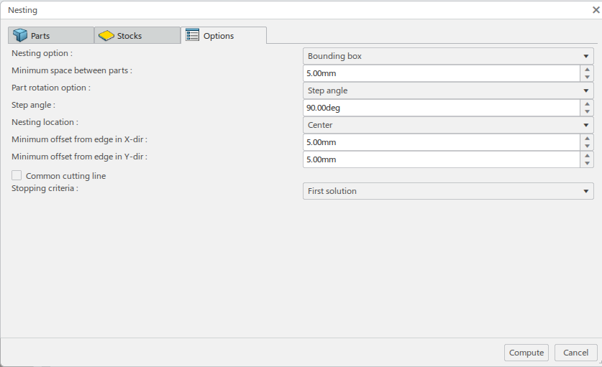Select the Options tab
Viewport: 602px width, 367px height.
coord(224,35)
